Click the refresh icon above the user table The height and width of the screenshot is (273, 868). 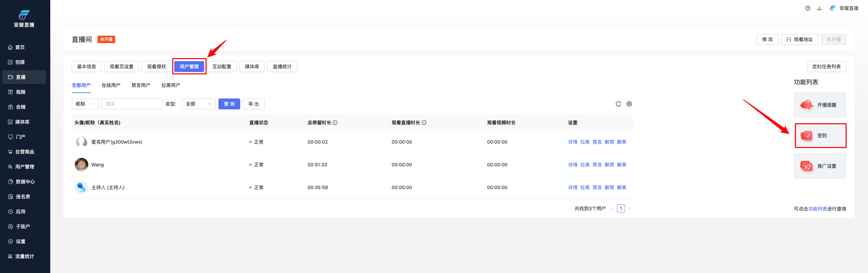(x=618, y=104)
